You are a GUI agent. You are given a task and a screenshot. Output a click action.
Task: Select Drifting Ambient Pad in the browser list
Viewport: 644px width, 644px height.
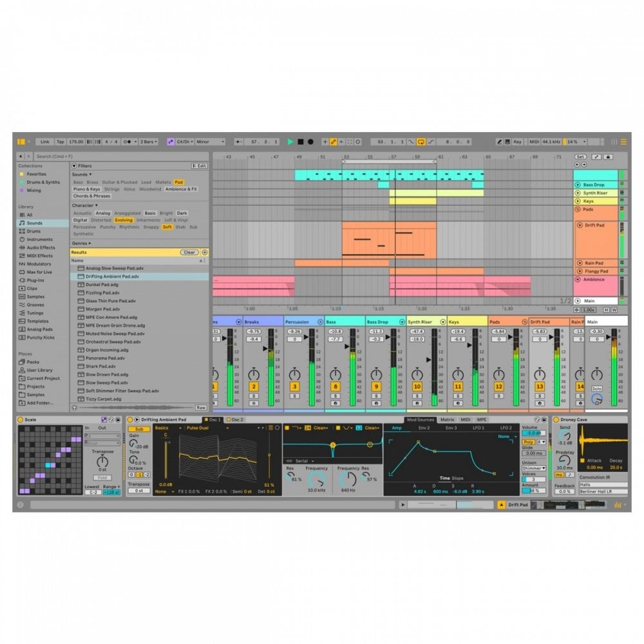tap(113, 276)
